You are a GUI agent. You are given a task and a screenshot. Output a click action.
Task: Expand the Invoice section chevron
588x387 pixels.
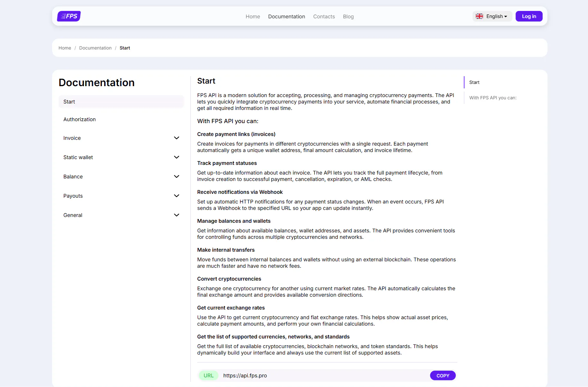[x=177, y=138]
